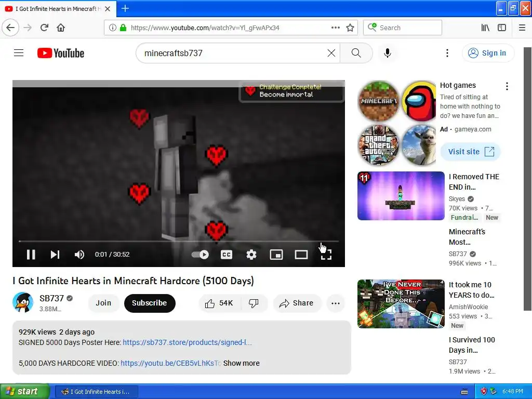Click the Minecraft game ad icon

click(379, 101)
